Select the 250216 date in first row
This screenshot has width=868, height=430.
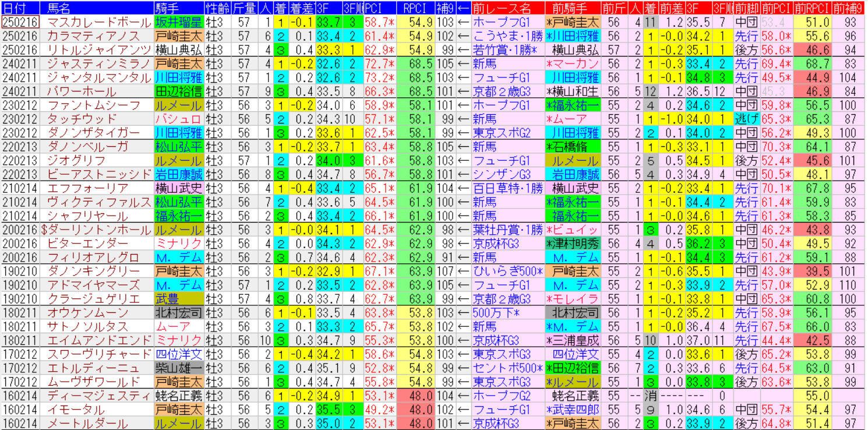(x=20, y=22)
